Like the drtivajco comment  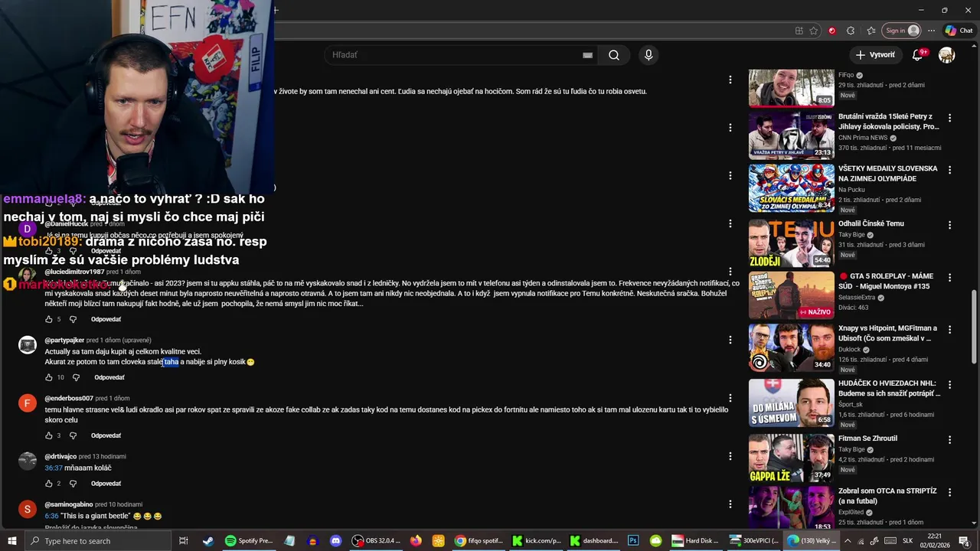[49, 484]
